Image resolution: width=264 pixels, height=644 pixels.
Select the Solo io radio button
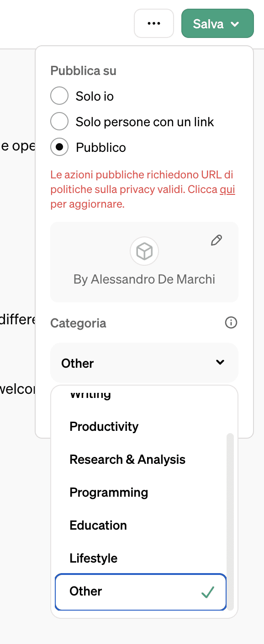59,96
